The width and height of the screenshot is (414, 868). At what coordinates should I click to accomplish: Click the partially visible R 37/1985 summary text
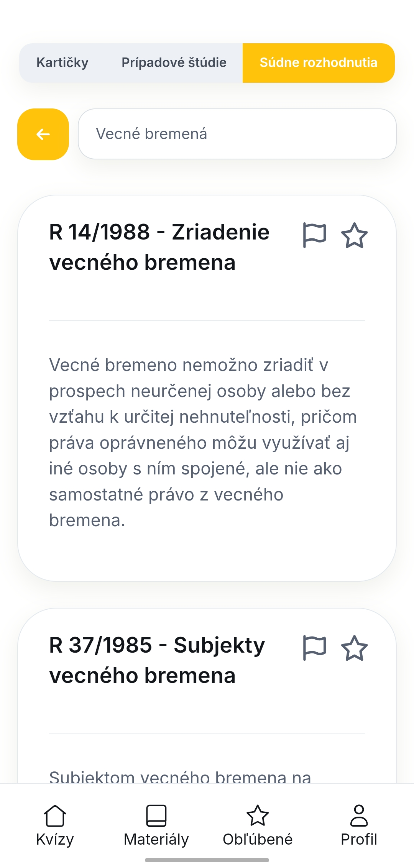(180, 776)
